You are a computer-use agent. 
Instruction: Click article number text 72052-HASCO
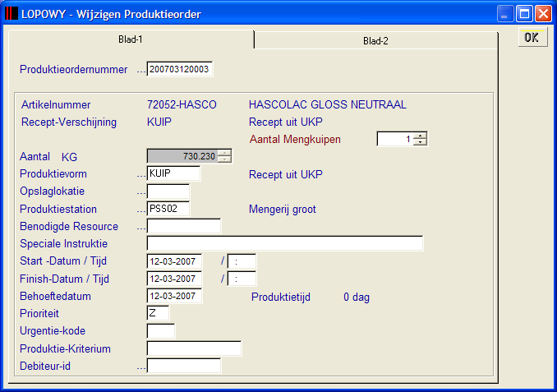point(182,104)
